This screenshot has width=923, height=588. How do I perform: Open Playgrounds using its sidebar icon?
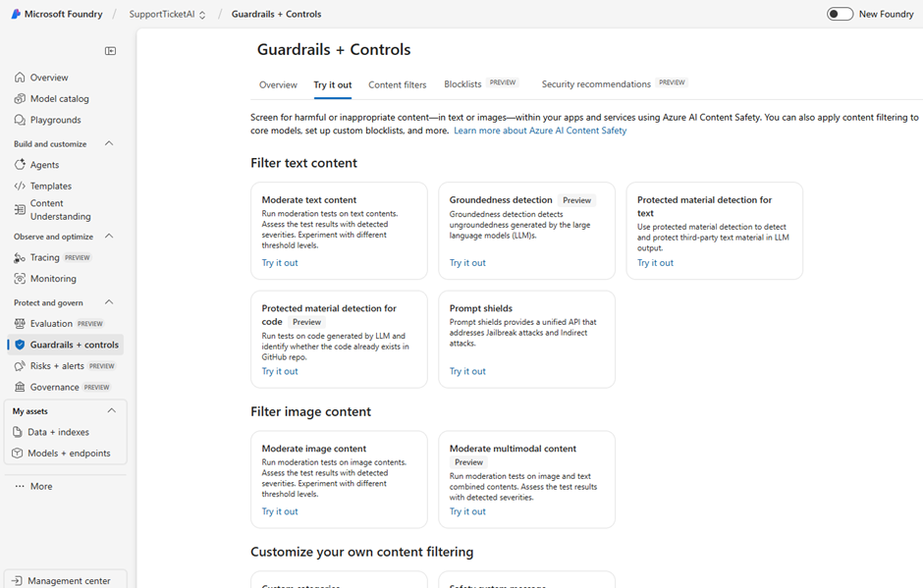click(x=20, y=120)
